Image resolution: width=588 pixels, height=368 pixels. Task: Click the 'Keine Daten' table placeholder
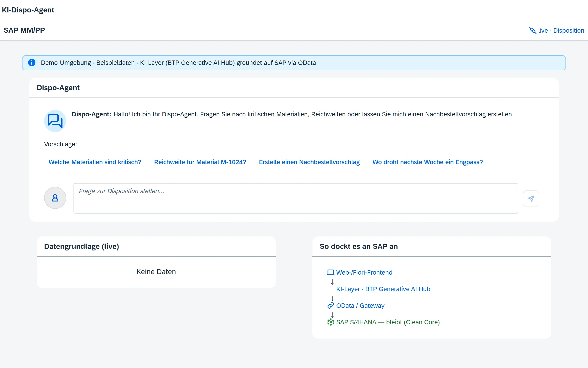tap(156, 272)
